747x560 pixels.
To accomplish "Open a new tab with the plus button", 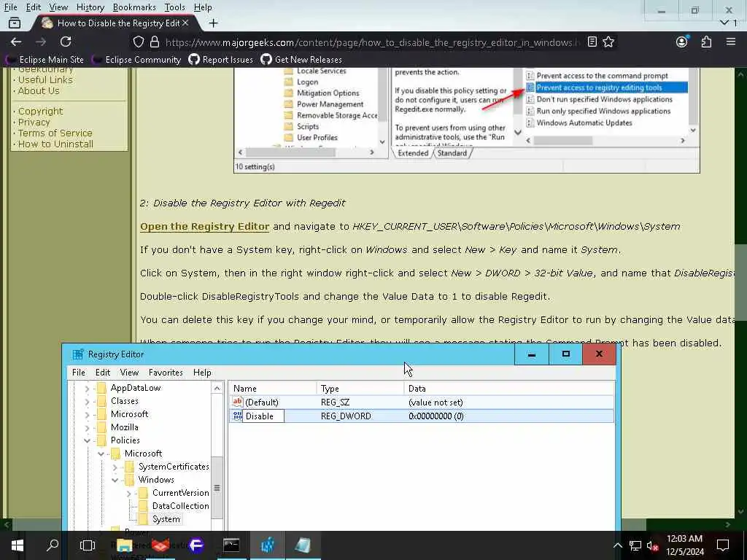I will 214,23.
